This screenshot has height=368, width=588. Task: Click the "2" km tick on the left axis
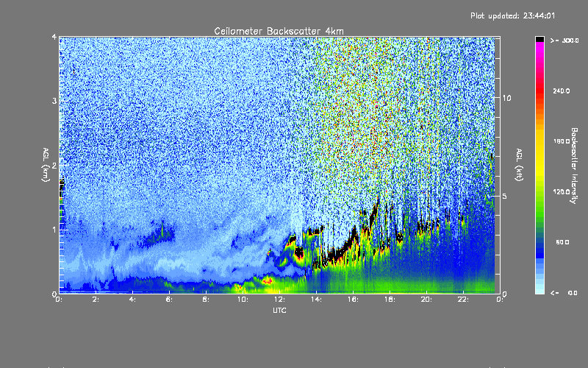pos(54,165)
